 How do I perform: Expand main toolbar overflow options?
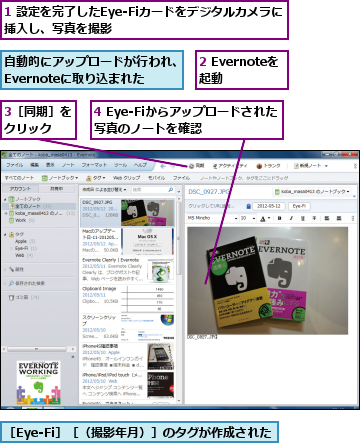(355, 166)
